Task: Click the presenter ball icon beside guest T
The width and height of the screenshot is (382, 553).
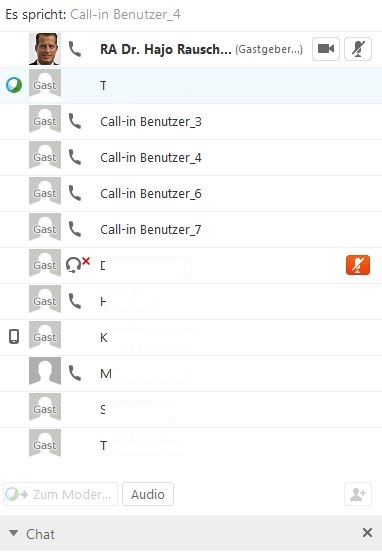Action: (x=14, y=85)
